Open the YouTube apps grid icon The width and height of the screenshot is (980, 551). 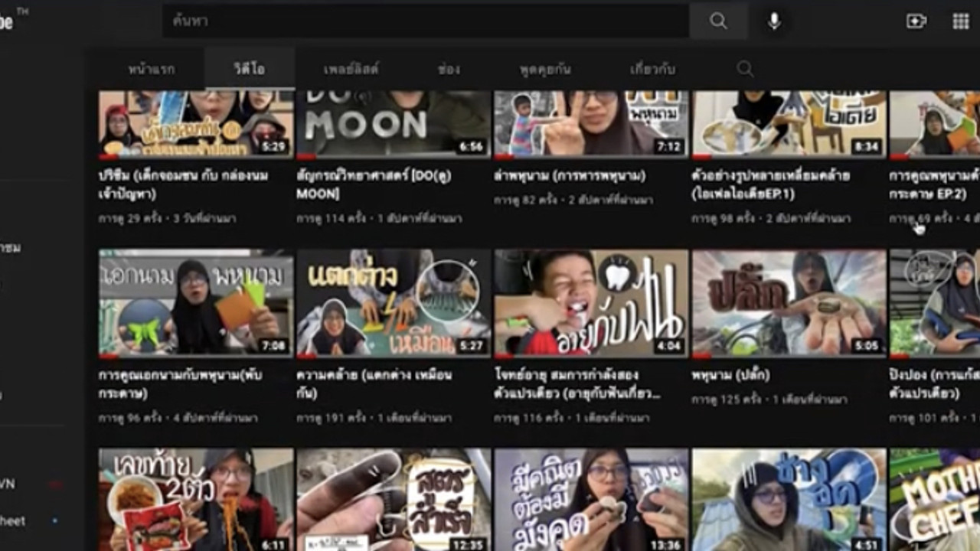[x=961, y=21]
